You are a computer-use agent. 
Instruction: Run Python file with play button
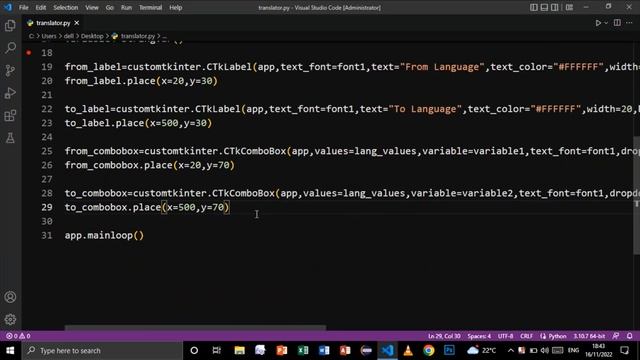(x=598, y=23)
